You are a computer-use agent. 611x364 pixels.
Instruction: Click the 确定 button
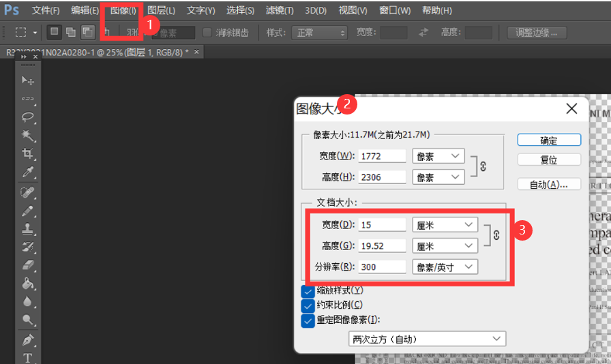click(549, 140)
